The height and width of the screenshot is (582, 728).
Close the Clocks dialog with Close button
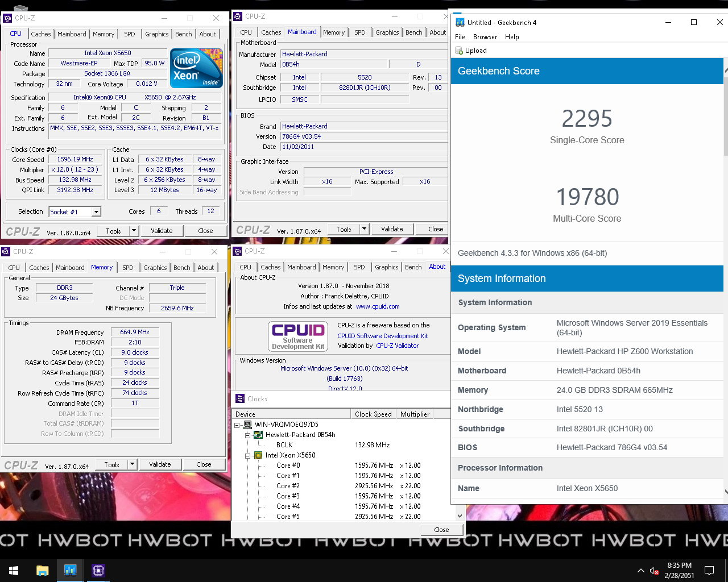pos(441,530)
